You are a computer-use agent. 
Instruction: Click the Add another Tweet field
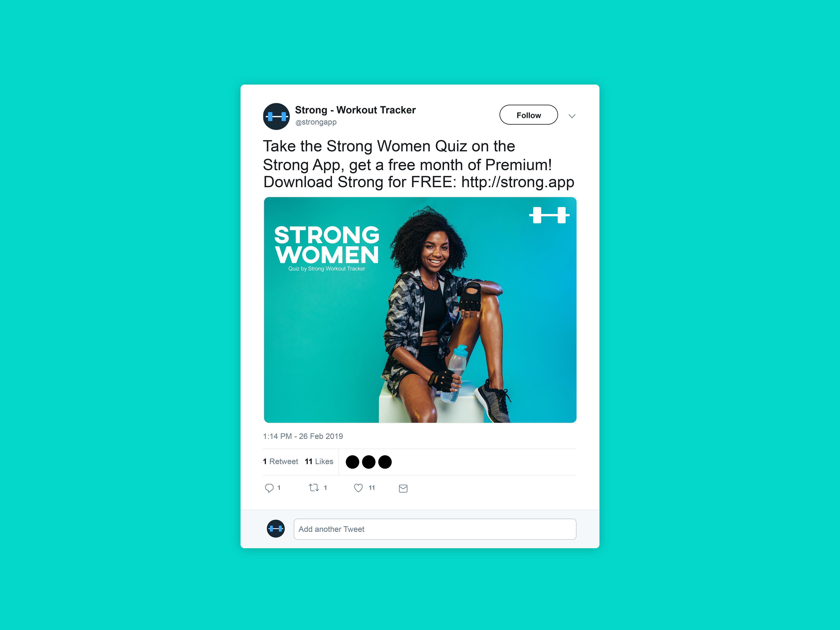435,529
